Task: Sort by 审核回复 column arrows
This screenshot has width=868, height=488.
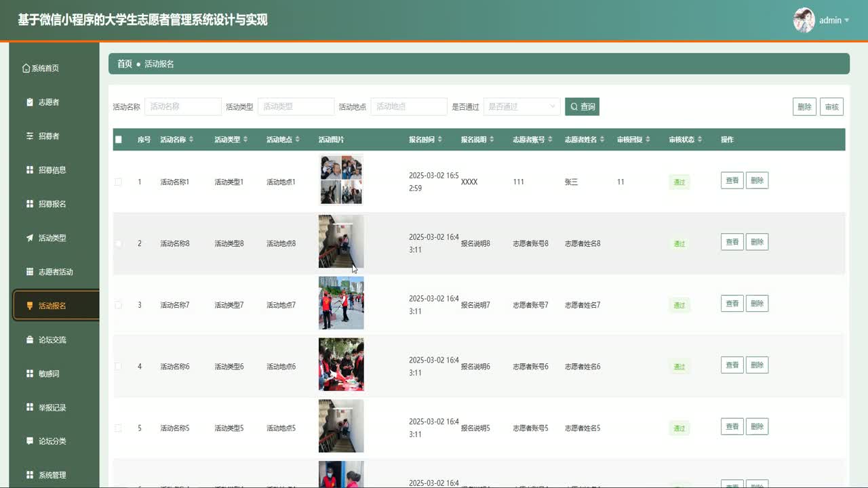Action: [x=648, y=140]
